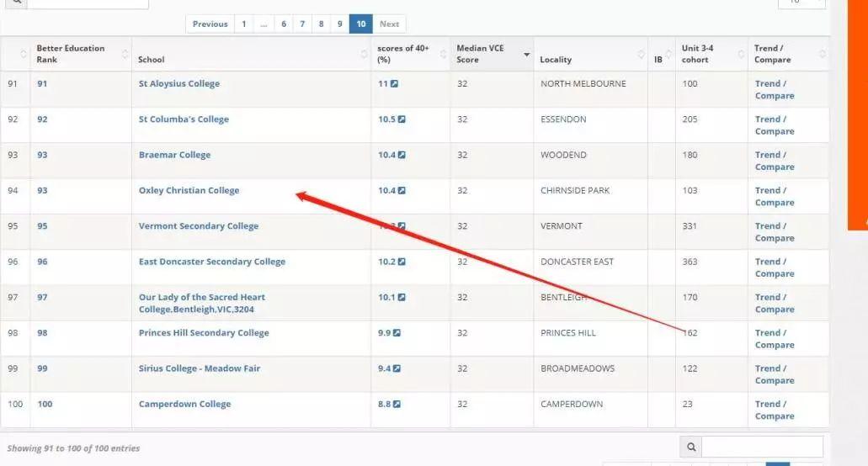Open Trend / Compare for Camperdown College

[775, 410]
